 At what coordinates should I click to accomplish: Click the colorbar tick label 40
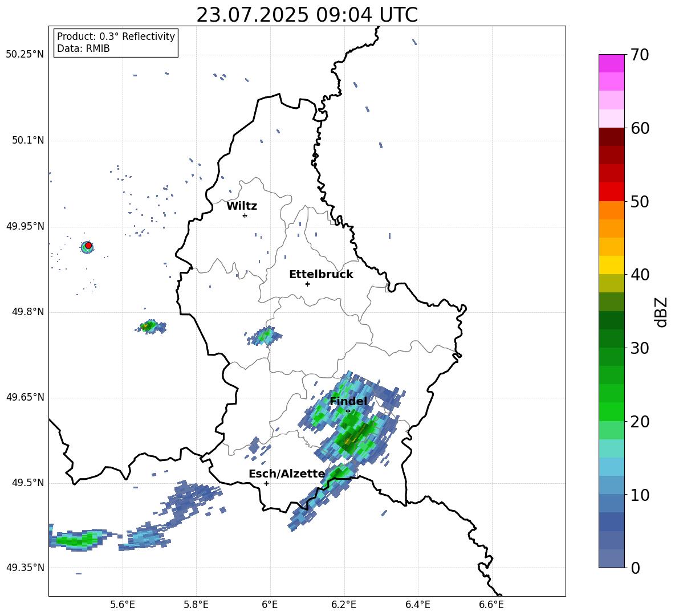pos(640,275)
